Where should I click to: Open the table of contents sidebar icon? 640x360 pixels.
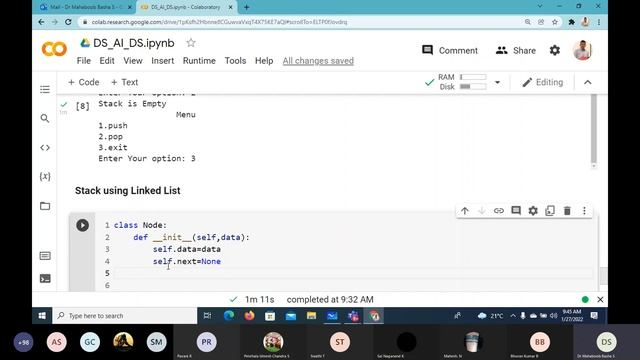click(45, 89)
